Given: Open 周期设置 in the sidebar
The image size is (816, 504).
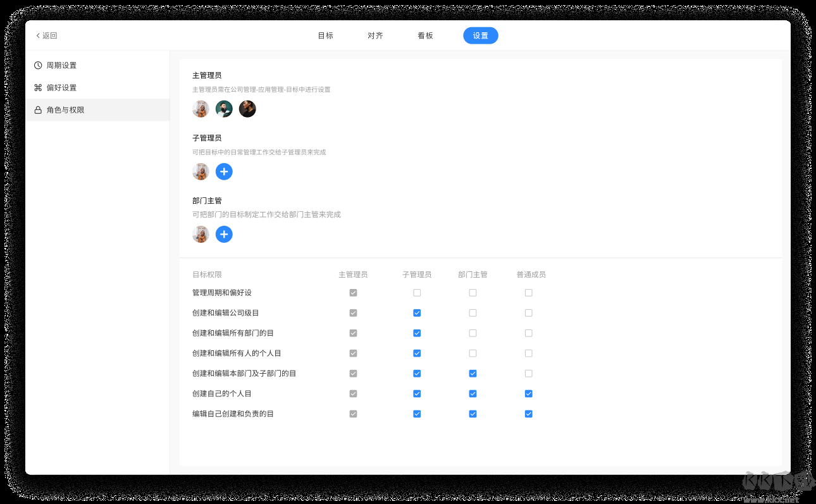Looking at the screenshot, I should [97, 65].
